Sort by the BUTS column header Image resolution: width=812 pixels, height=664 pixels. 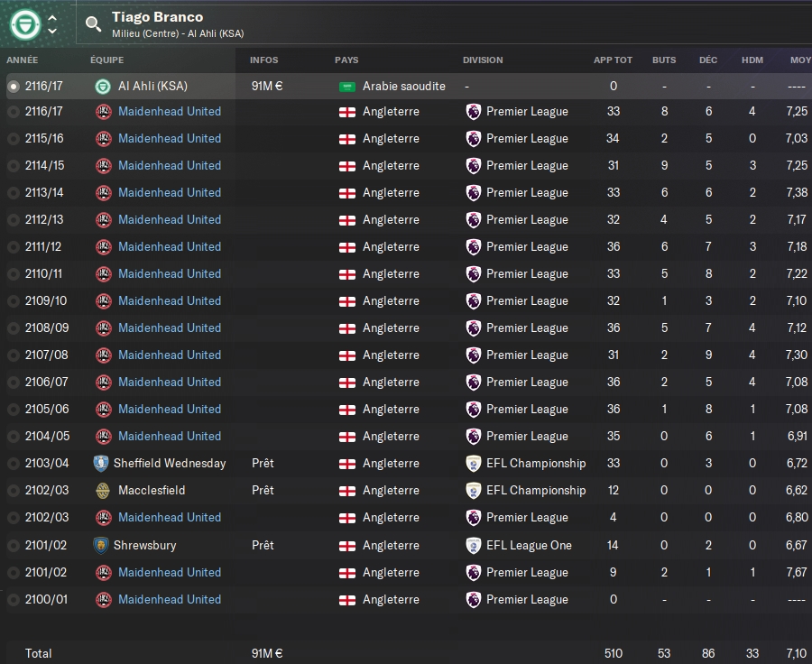pos(663,60)
